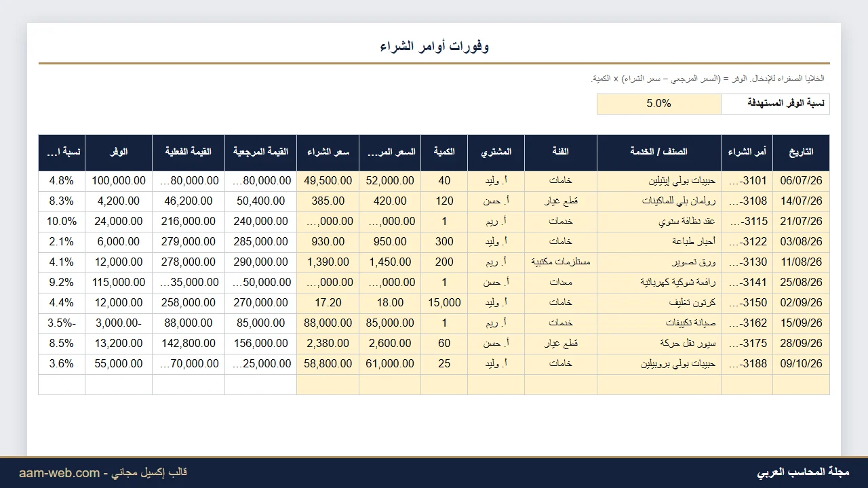Click the buyer cell in the ورق تصوير row
This screenshot has height=488, width=868.
coord(496,262)
